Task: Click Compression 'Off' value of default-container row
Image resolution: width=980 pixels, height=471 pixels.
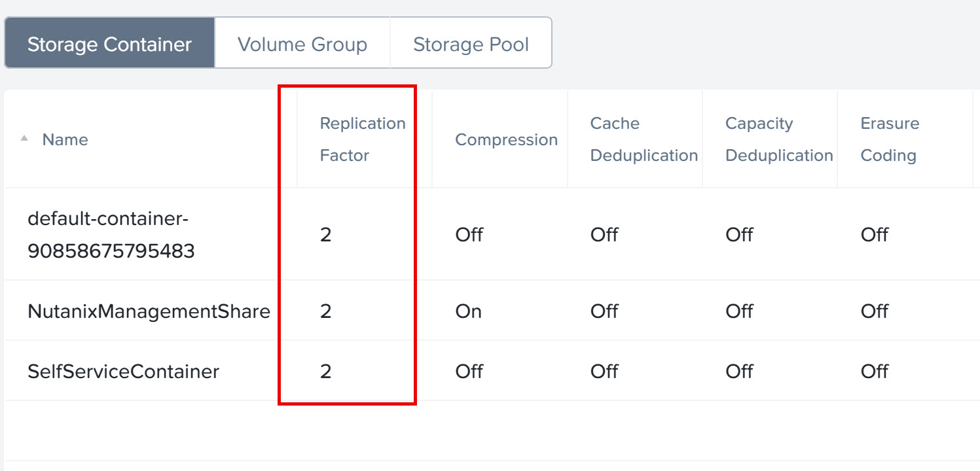Action: tap(469, 235)
